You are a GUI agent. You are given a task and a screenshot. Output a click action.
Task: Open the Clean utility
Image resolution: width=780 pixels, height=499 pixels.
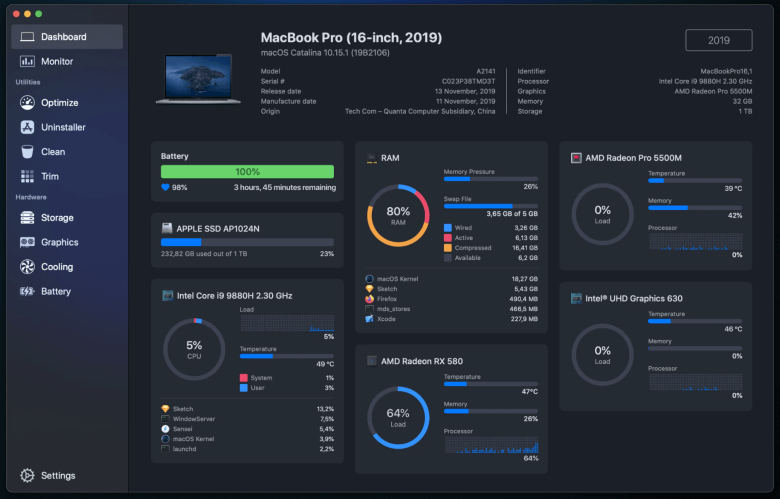coord(67,152)
